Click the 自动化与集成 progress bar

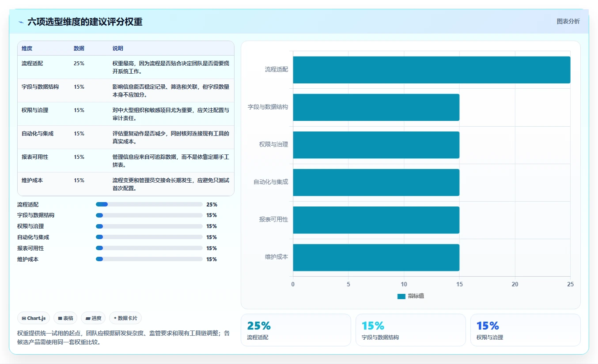click(x=149, y=237)
